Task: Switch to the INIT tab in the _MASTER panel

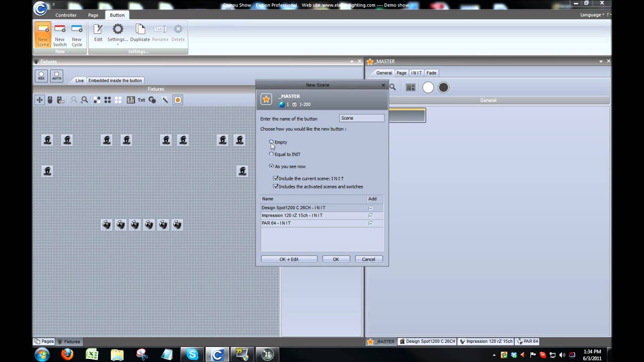Action: point(416,73)
